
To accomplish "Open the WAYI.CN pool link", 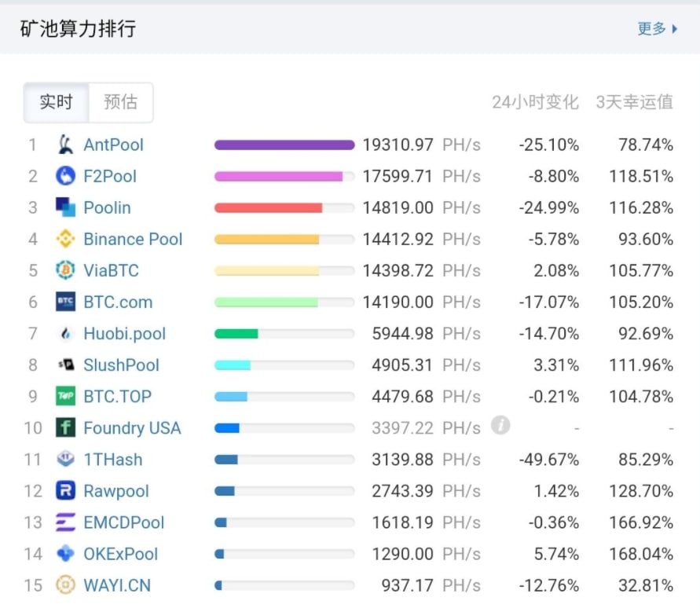I will point(117,585).
